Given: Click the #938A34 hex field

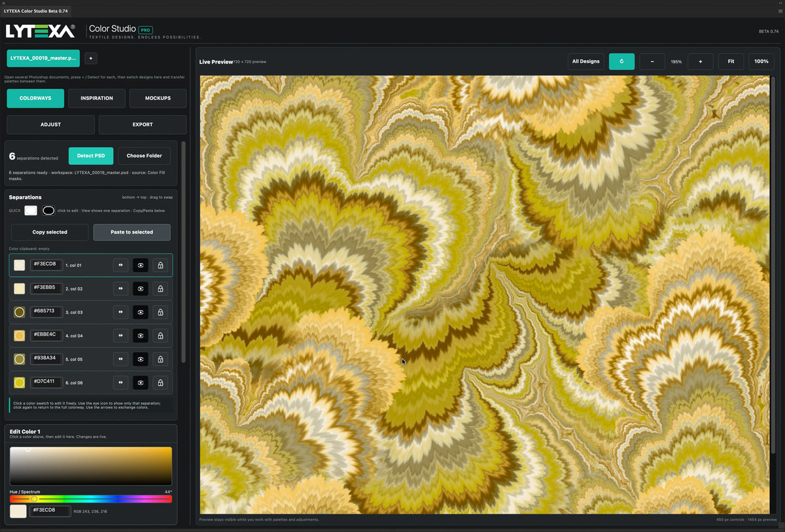Looking at the screenshot, I should click(46, 359).
